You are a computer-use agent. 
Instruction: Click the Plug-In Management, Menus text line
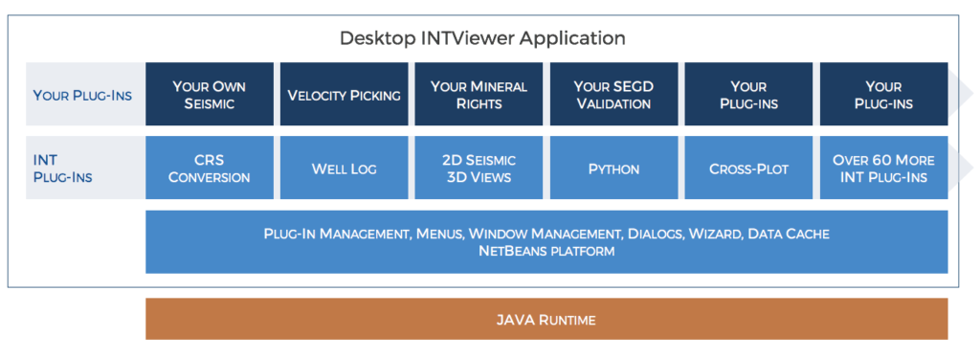[x=546, y=234]
